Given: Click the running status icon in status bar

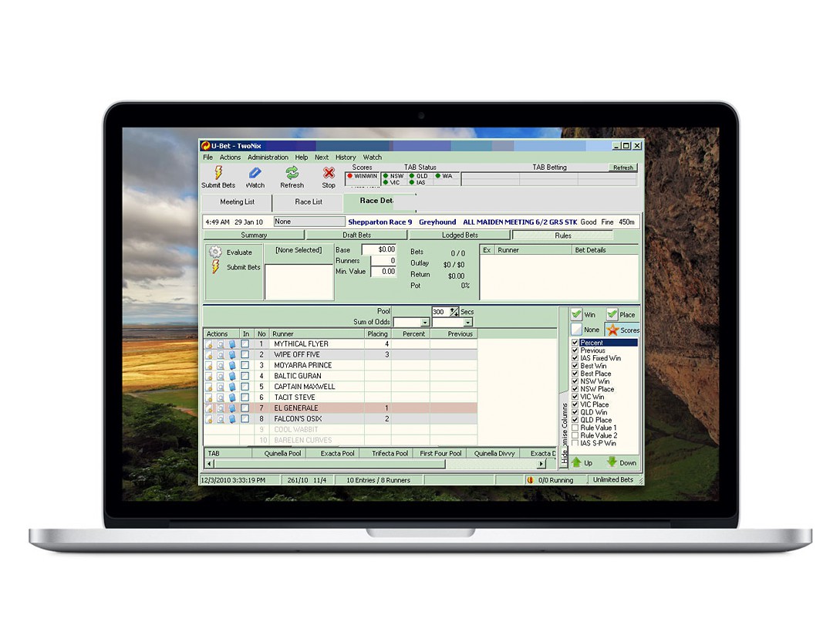Looking at the screenshot, I should 531,480.
